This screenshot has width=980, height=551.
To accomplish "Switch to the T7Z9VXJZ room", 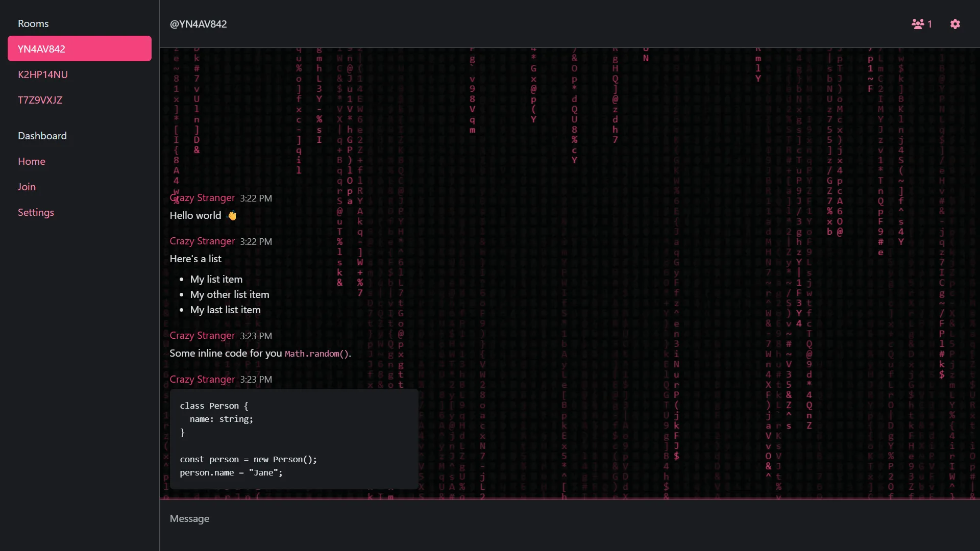I will [x=40, y=100].
